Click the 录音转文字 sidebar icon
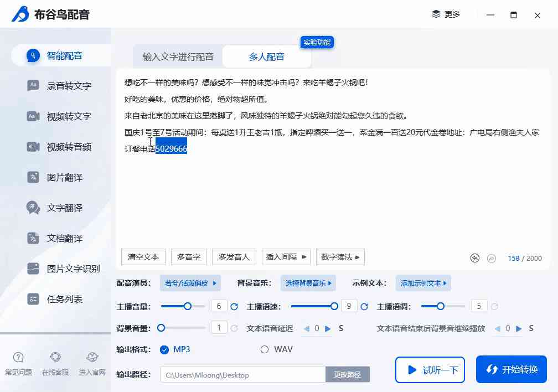The width and height of the screenshot is (558, 392). (33, 85)
